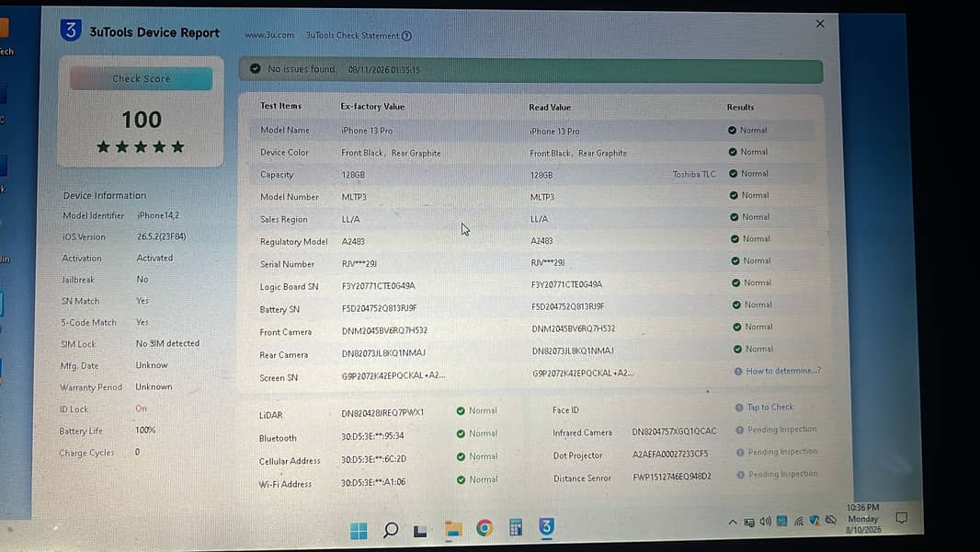Select the Model Identifier value iPhone14,2
The height and width of the screenshot is (552, 980).
click(x=158, y=215)
